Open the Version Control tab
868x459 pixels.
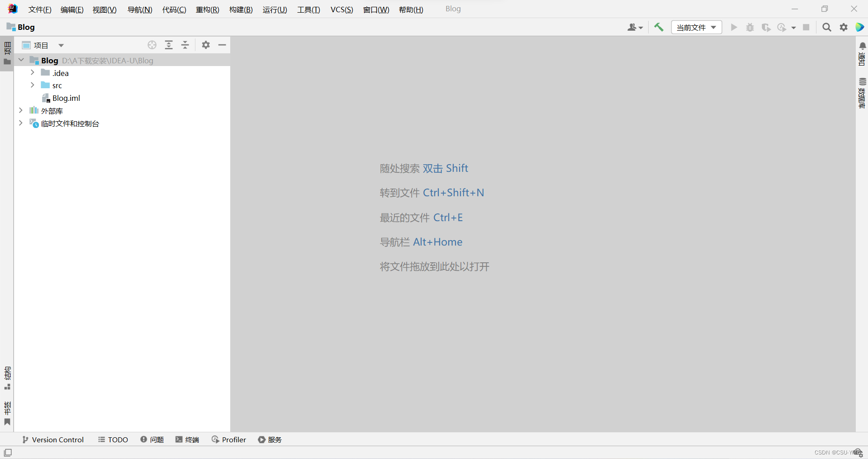[x=53, y=440]
